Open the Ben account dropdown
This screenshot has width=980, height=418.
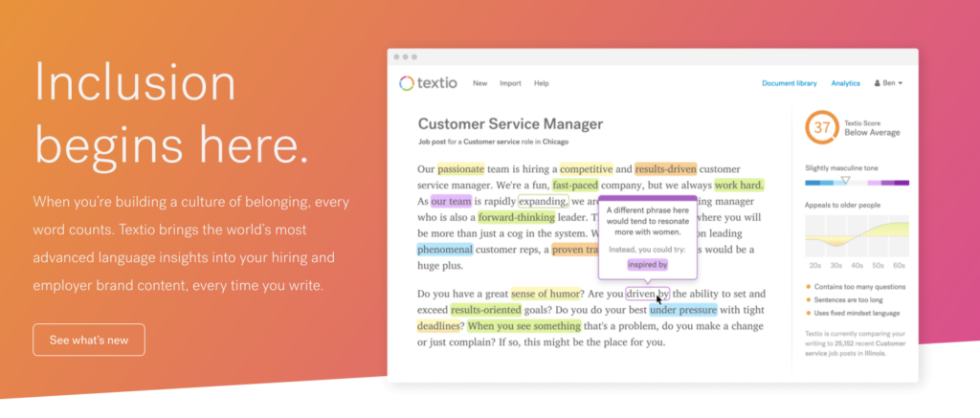point(890,83)
